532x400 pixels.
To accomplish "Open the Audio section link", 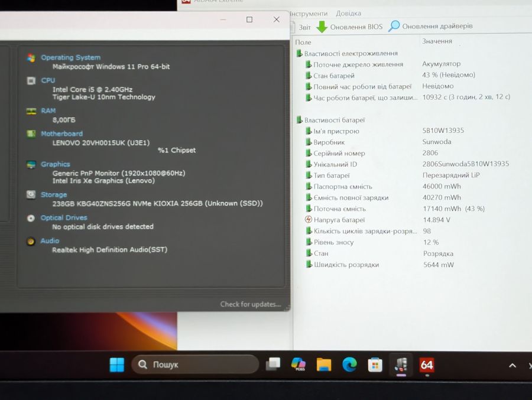I will click(x=50, y=241).
